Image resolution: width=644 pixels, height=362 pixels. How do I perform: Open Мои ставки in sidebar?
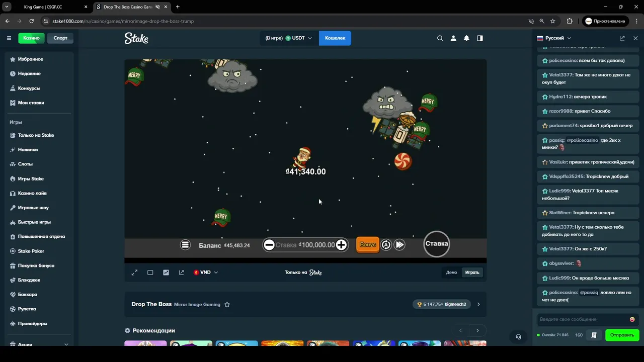click(x=31, y=103)
